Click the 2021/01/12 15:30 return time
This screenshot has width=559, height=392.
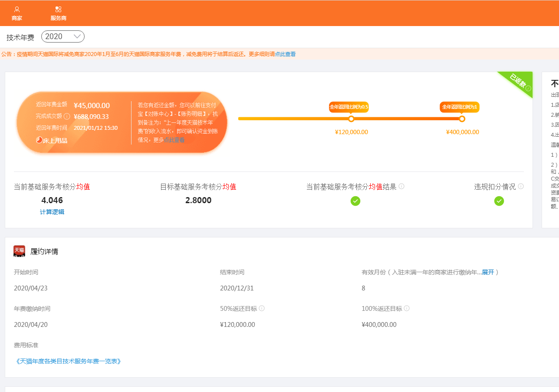[x=95, y=128]
